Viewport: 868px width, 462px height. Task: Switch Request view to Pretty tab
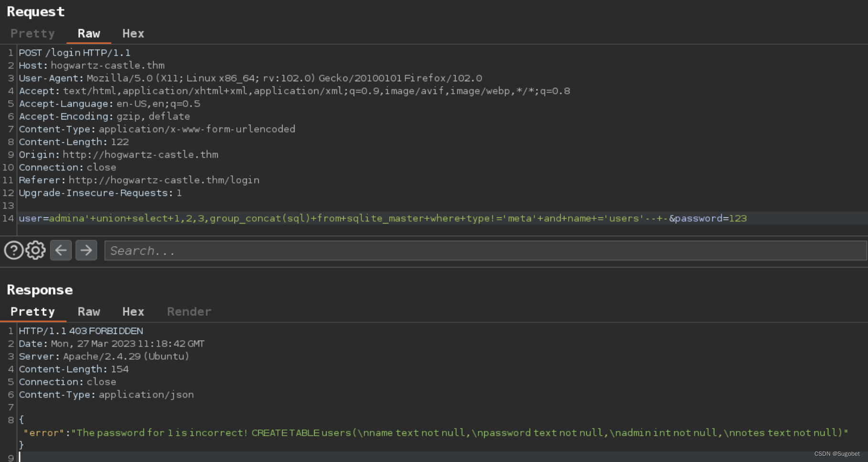click(32, 33)
